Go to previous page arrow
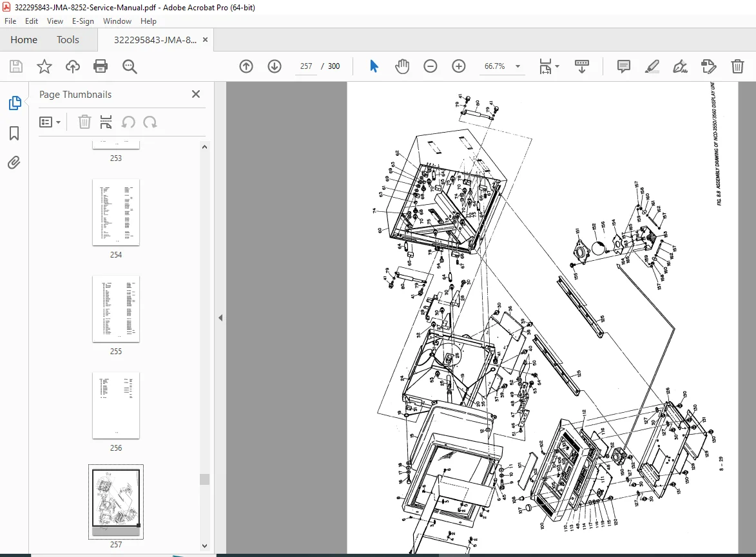Viewport: 756px width, 557px height. [246, 66]
